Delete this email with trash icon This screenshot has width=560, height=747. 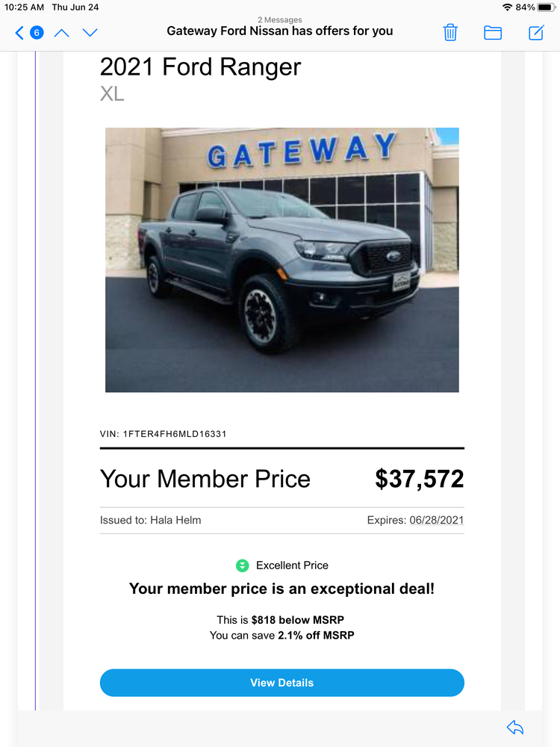coord(450,32)
